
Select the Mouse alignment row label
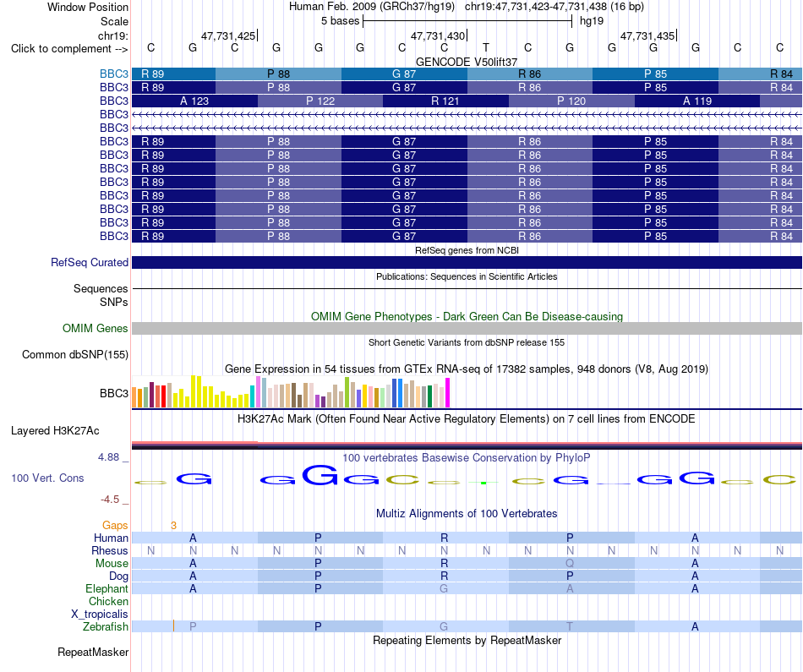[112, 564]
